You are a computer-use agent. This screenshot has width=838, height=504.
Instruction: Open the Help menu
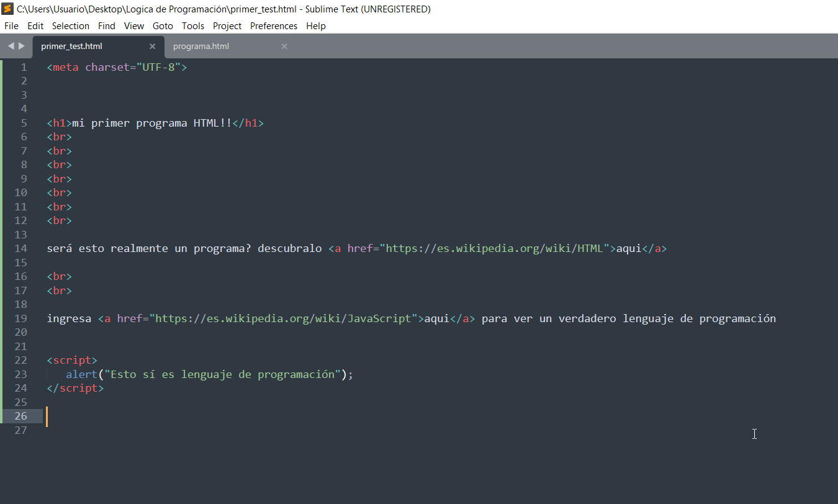316,26
